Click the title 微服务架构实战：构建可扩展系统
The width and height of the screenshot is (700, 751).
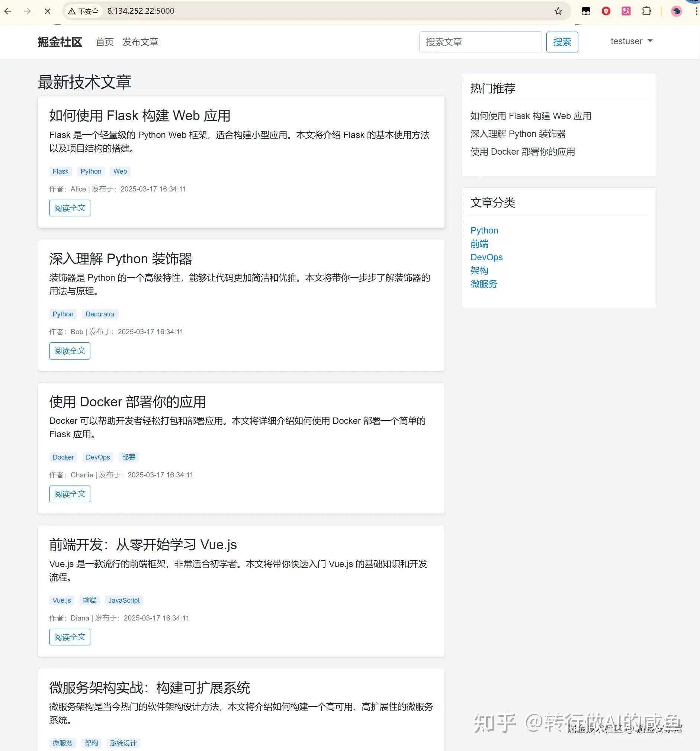150,688
